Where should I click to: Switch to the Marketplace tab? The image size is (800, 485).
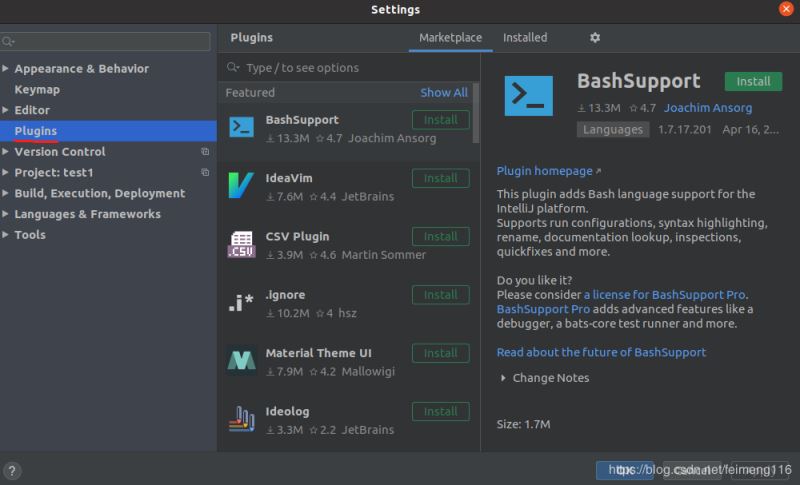[451, 38]
